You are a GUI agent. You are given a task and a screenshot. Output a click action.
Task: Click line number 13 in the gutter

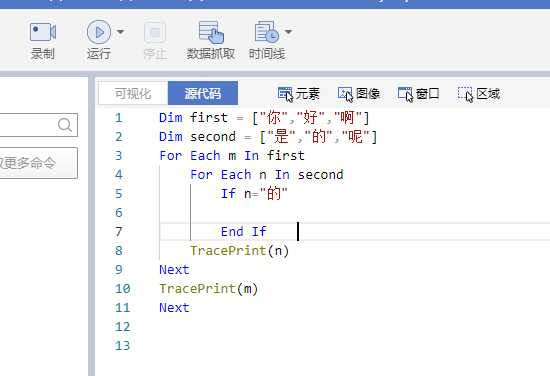122,345
